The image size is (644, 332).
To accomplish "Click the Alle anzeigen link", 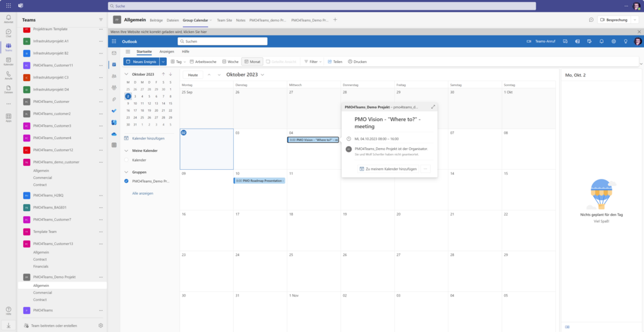I will pos(142,193).
